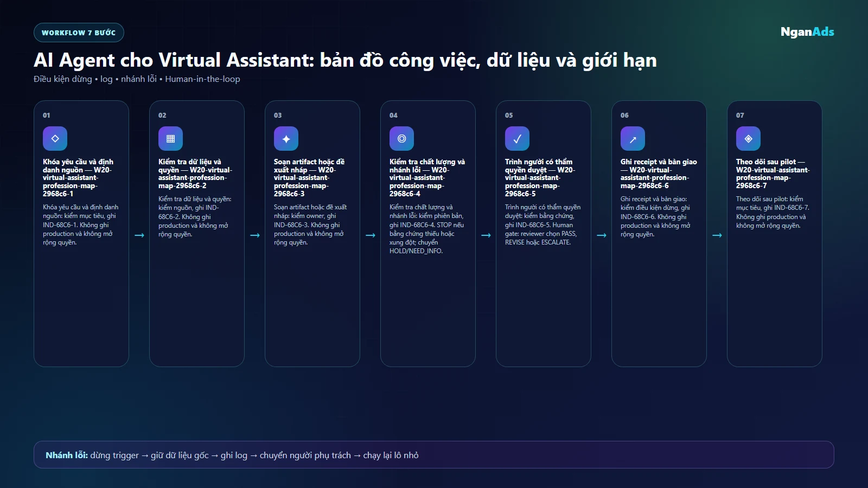
Task: Click the Nhánh lỗi label in footer
Action: click(x=67, y=455)
